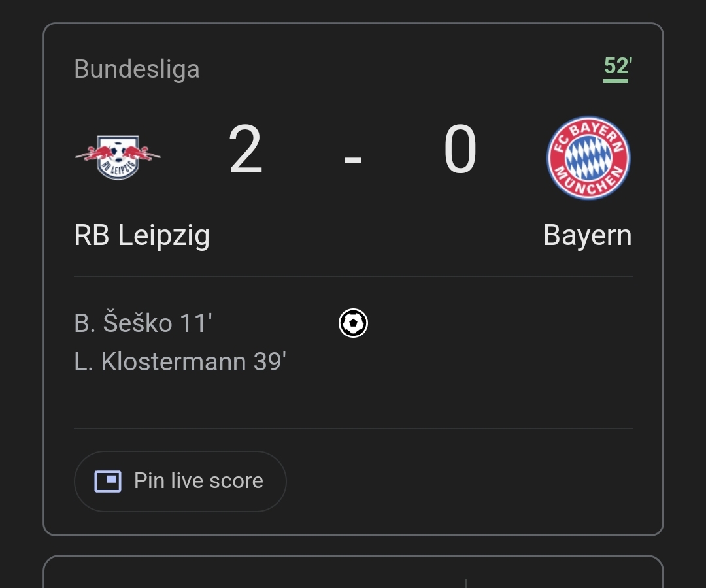Click the dash between the scores
The height and width of the screenshot is (588, 706).
[352, 158]
